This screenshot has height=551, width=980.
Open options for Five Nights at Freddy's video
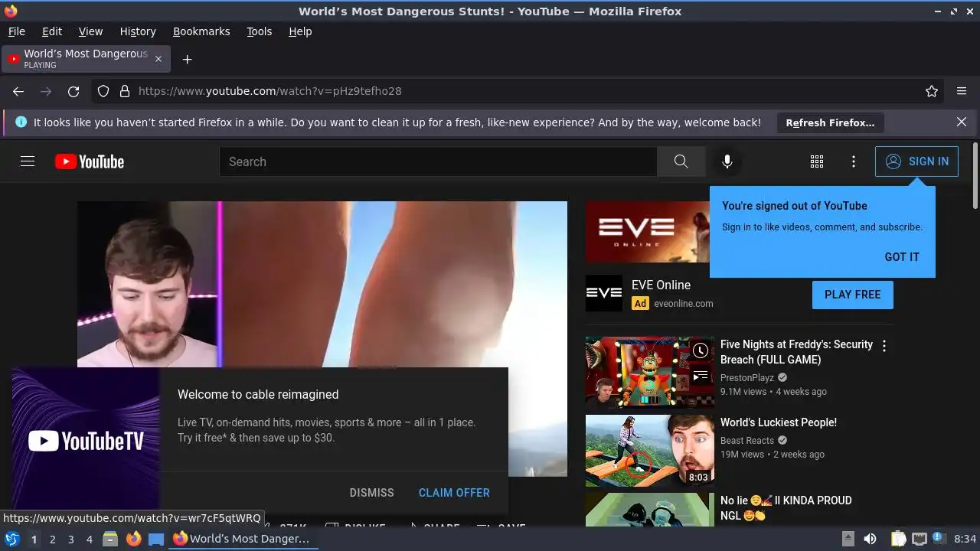click(884, 346)
